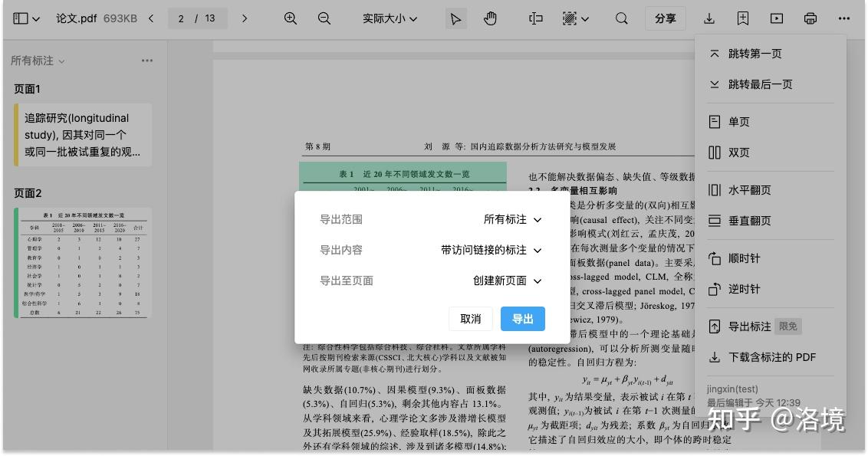868x456 pixels.
Task: Expand the 所有标注 filter dropdown
Action: coord(38,61)
